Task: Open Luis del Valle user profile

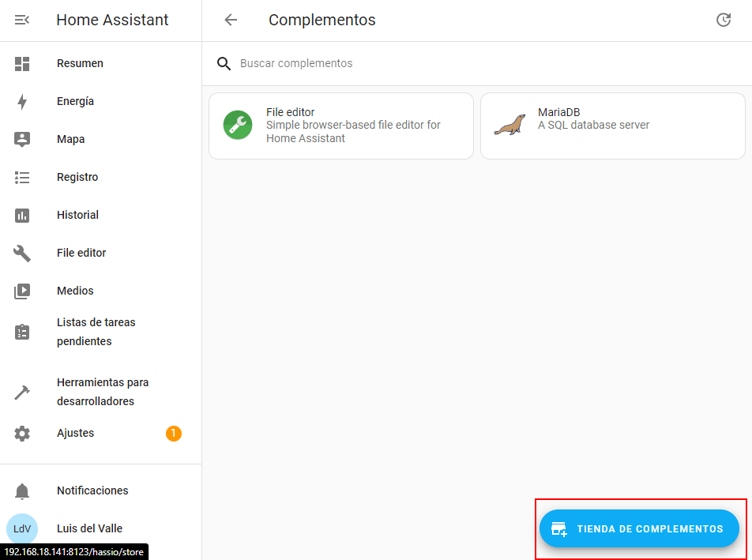Action: pos(89,529)
